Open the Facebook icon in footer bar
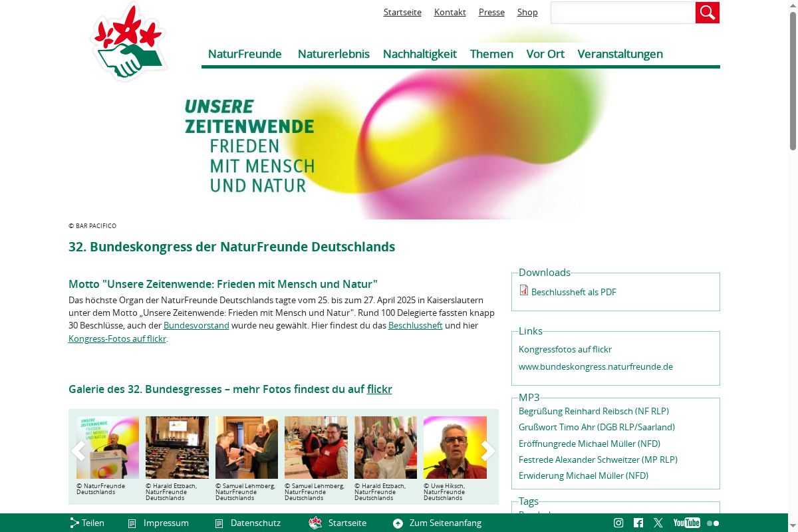The height and width of the screenshot is (532, 798). [638, 523]
